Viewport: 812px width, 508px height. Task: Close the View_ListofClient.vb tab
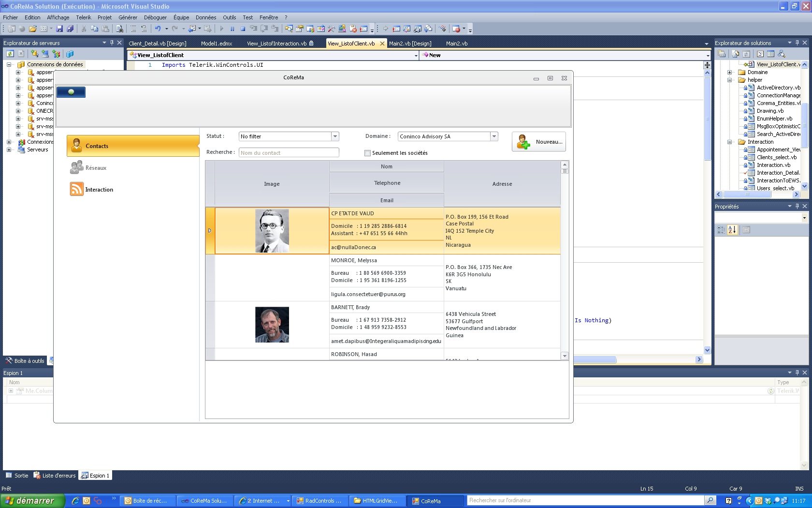pos(382,44)
